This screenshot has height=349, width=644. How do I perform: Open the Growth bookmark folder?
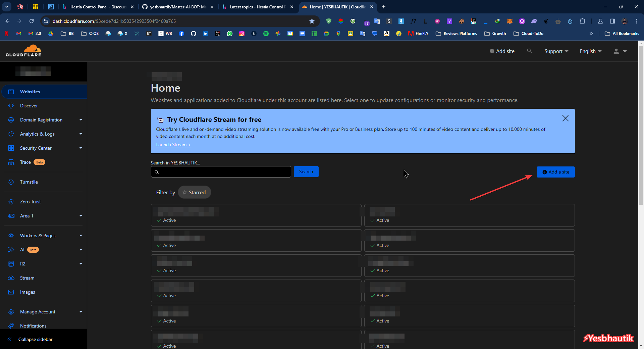tap(495, 34)
